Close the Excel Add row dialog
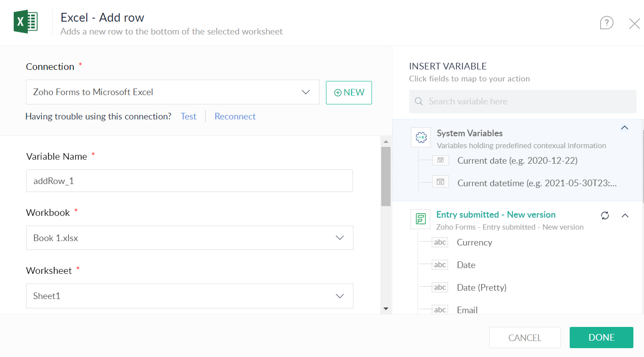Screen dimensions: 644x357 (634, 23)
